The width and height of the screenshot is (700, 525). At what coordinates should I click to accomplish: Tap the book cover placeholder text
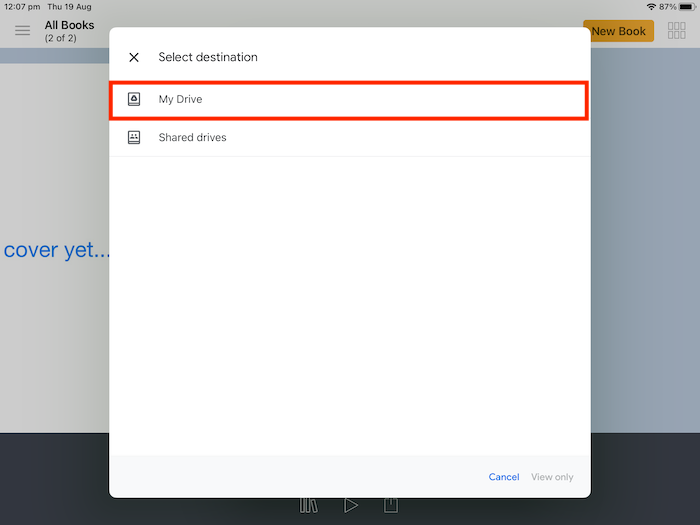point(56,250)
